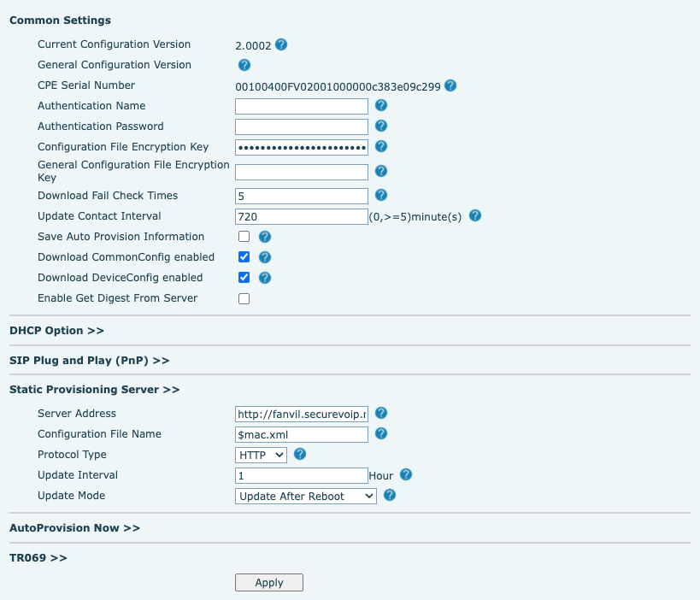The height and width of the screenshot is (600, 700).
Task: Focus the Authentication Name field
Action: pyautogui.click(x=302, y=106)
